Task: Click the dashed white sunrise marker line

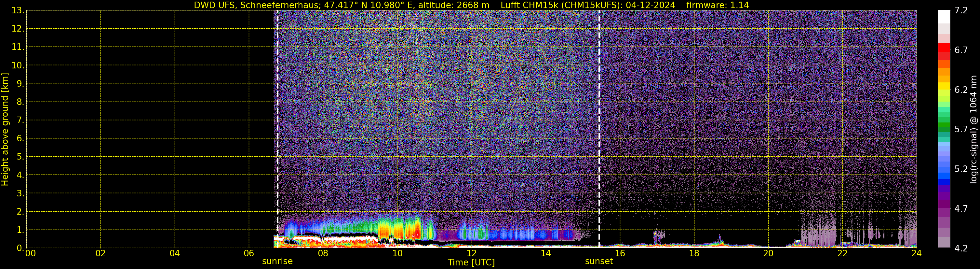Action: coord(277,129)
